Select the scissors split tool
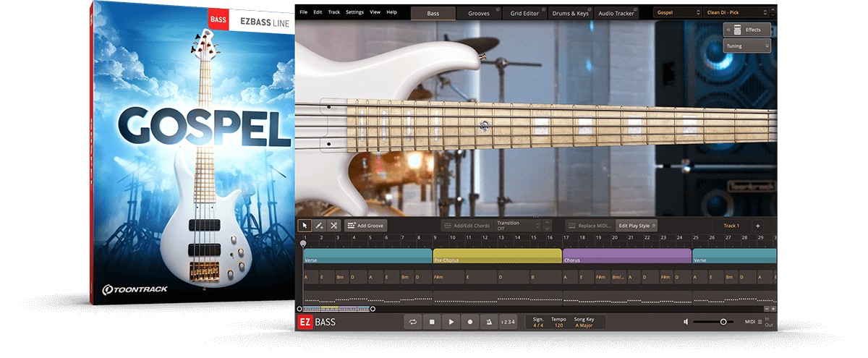 pos(333,226)
